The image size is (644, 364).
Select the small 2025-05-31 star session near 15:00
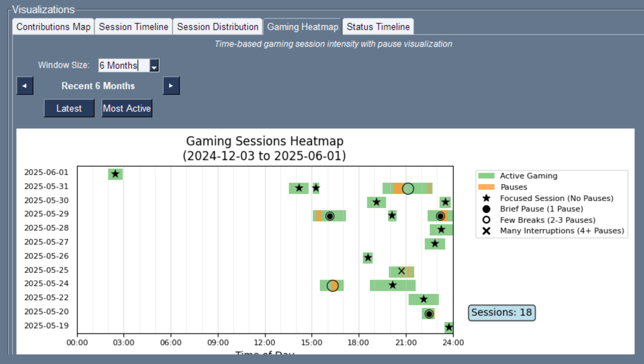pyautogui.click(x=316, y=188)
